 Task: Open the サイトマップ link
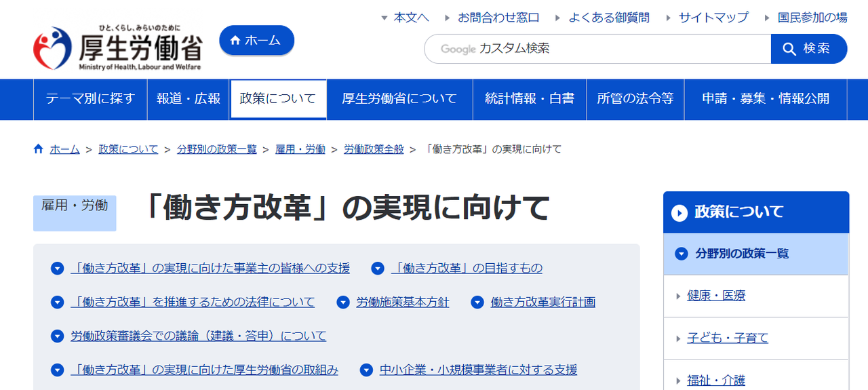pyautogui.click(x=713, y=18)
